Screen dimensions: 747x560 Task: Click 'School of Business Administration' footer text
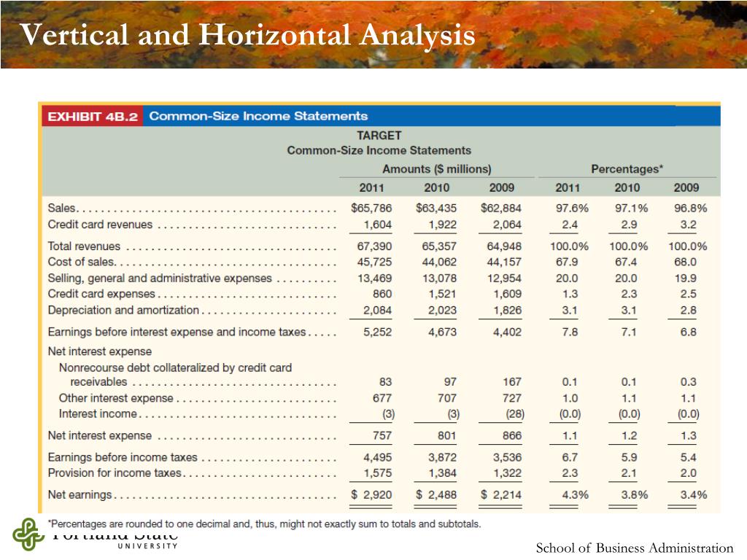(635, 548)
